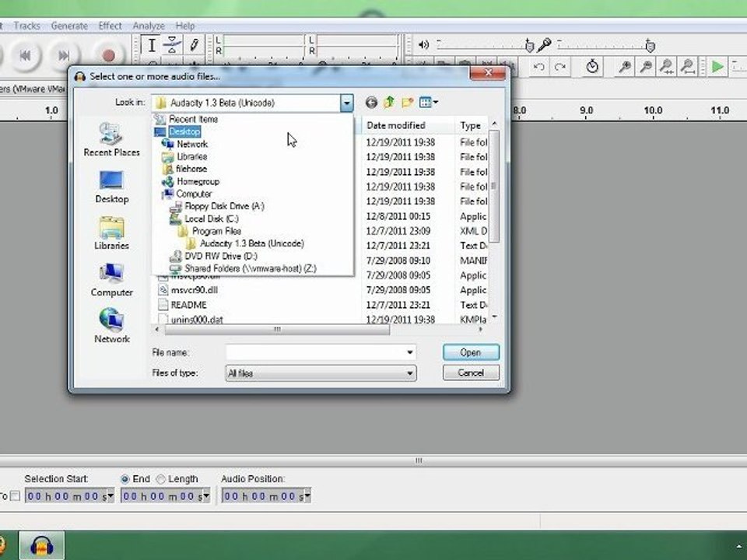Select the README file
747x560 pixels.
[x=188, y=305]
